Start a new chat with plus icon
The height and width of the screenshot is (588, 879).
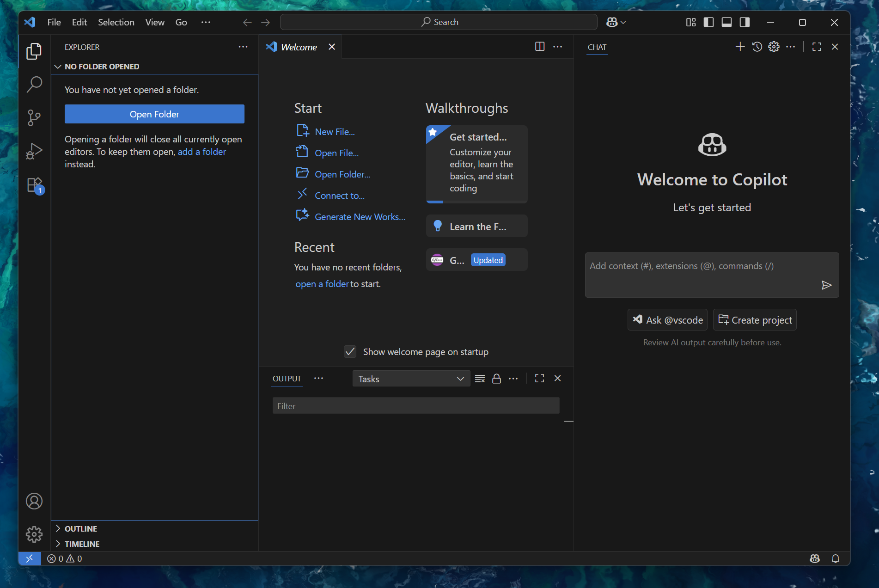(x=740, y=47)
